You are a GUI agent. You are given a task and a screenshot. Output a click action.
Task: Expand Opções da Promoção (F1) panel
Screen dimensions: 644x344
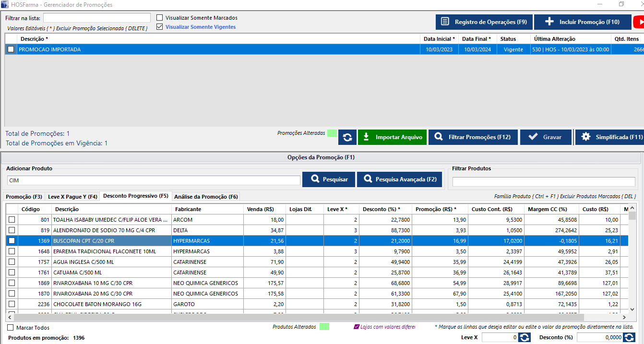(x=321, y=157)
